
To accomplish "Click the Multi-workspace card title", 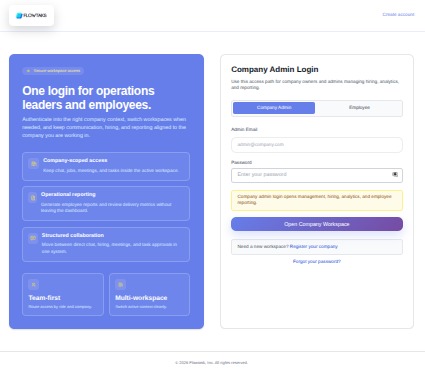I will pyautogui.click(x=141, y=298).
